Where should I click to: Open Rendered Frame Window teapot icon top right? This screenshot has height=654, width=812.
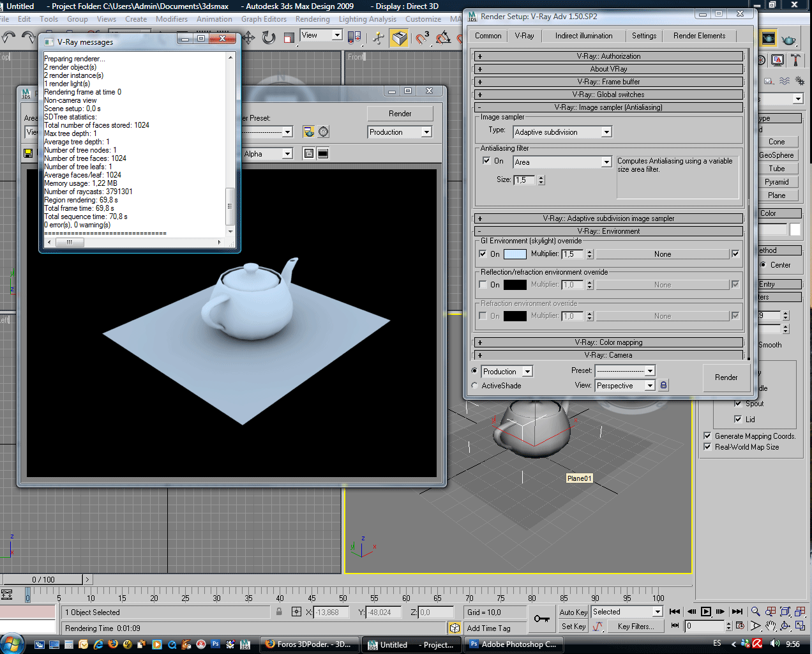(769, 39)
